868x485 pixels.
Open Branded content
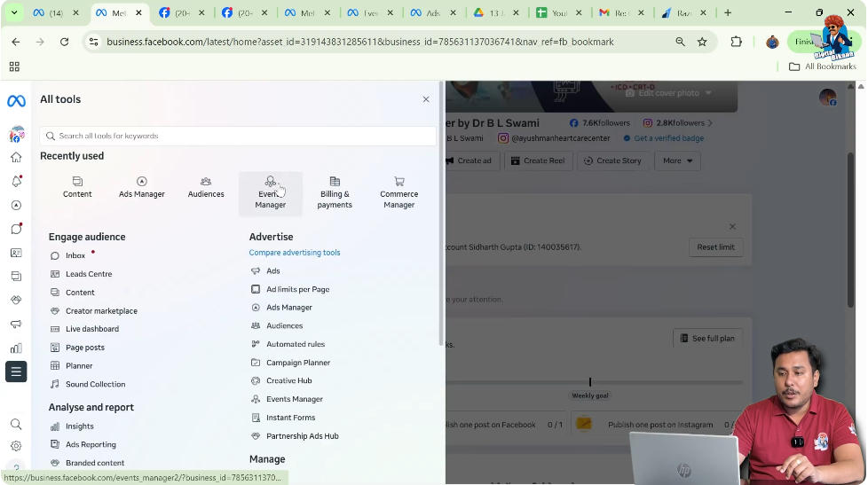point(95,463)
